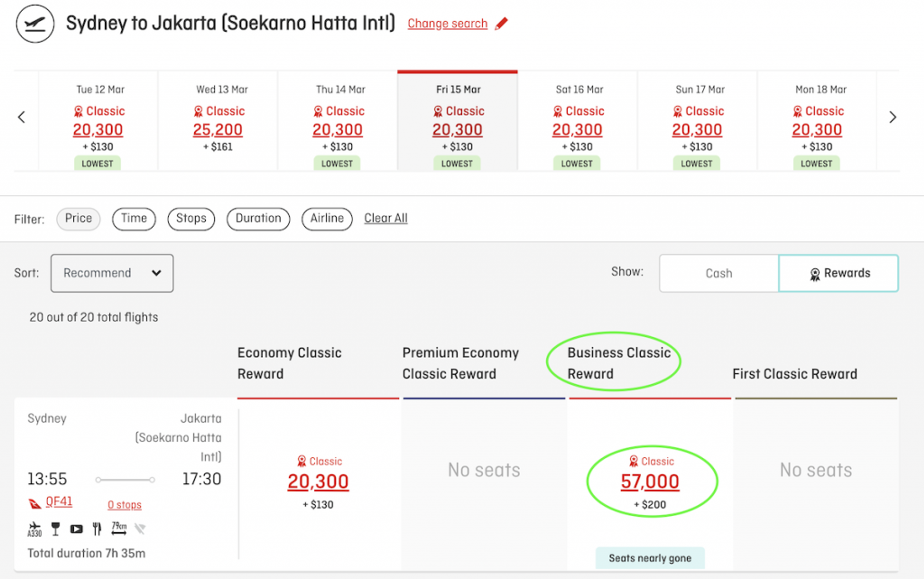Screen dimensions: 924x579
Task: Switch display to Rewards pricing
Action: (839, 273)
